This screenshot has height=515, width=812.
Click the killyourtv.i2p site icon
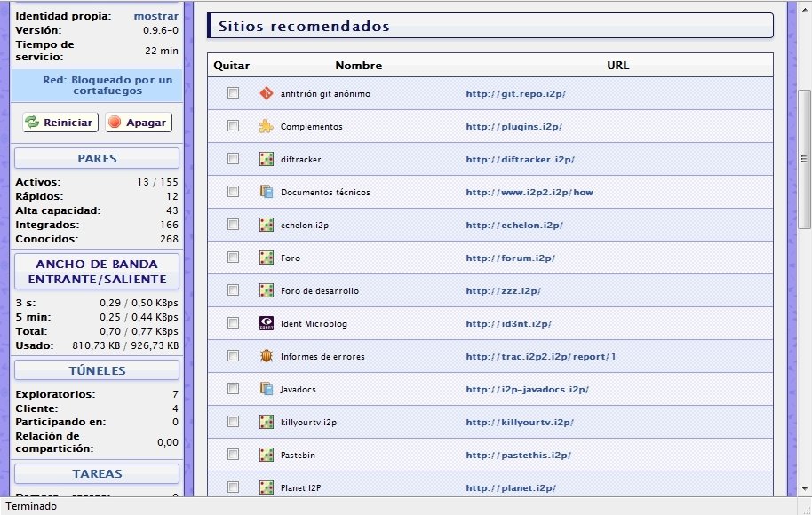coord(267,422)
